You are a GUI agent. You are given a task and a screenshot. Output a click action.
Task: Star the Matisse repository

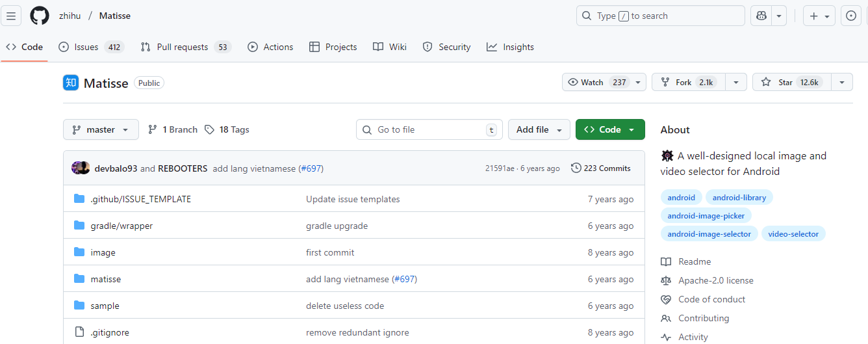point(791,82)
